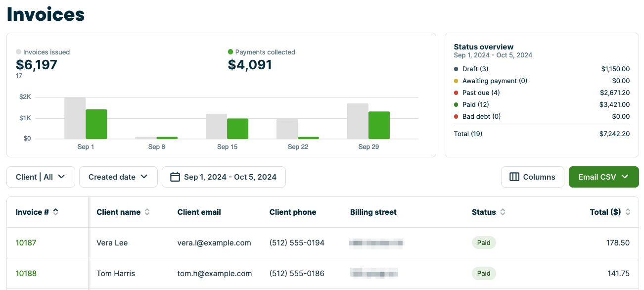This screenshot has width=644, height=290.
Task: Select the Paid (12) status row
Action: click(542, 104)
